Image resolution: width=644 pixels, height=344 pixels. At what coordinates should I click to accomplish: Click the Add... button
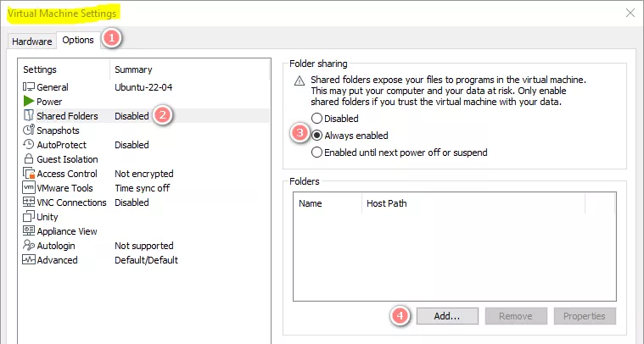447,316
